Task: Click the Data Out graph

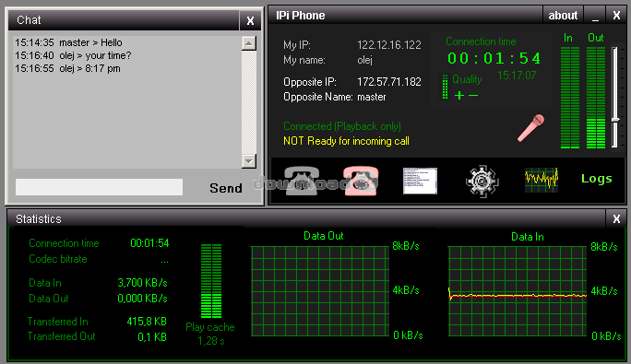Action: [320, 291]
